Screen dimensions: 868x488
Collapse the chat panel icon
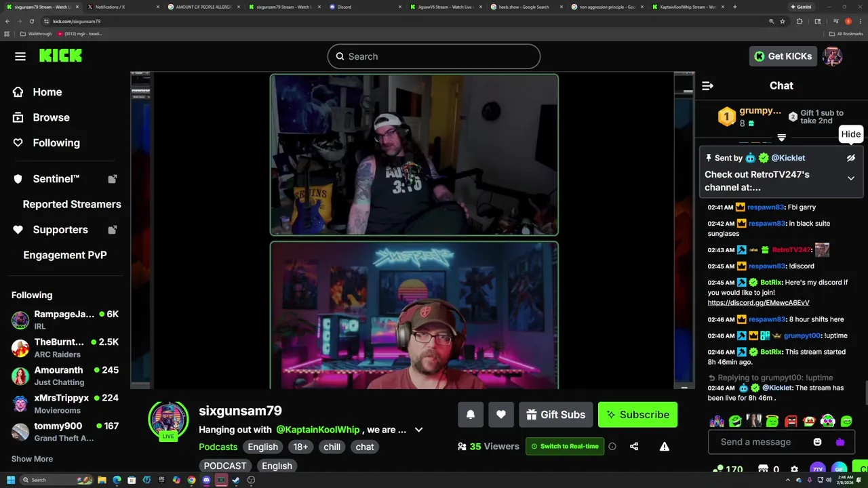tap(707, 85)
